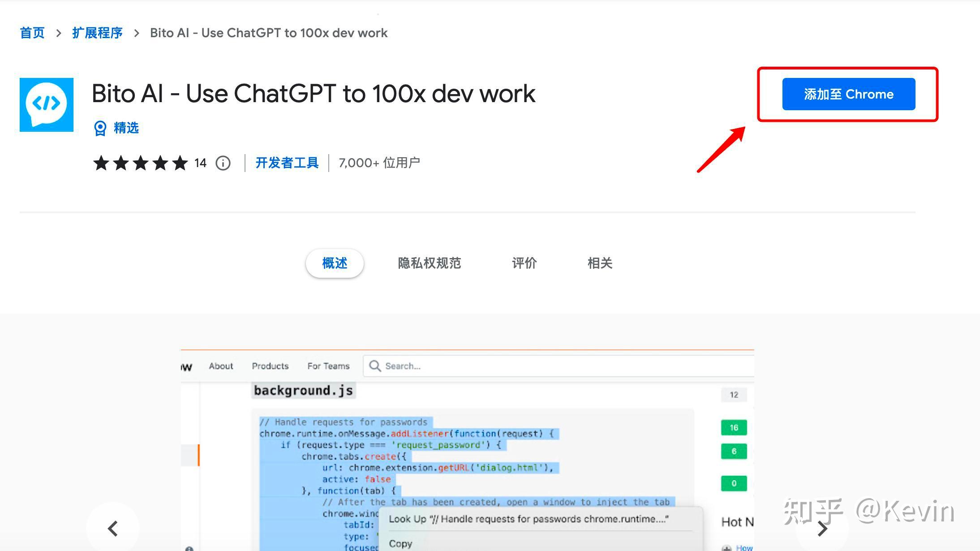
Task: Navigate to 首页 via breadcrumb
Action: (x=31, y=32)
